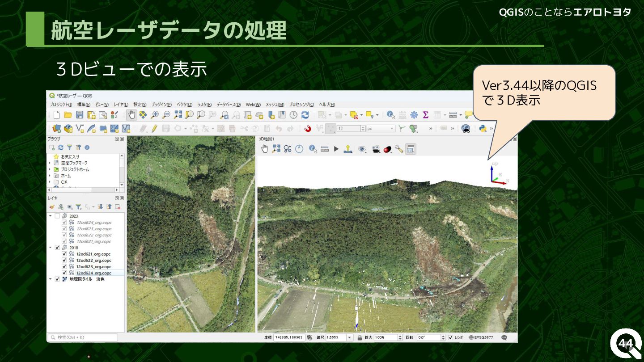Open the Temporal Controller clock icon
Screen dimensions: 644x362
(x=293, y=115)
